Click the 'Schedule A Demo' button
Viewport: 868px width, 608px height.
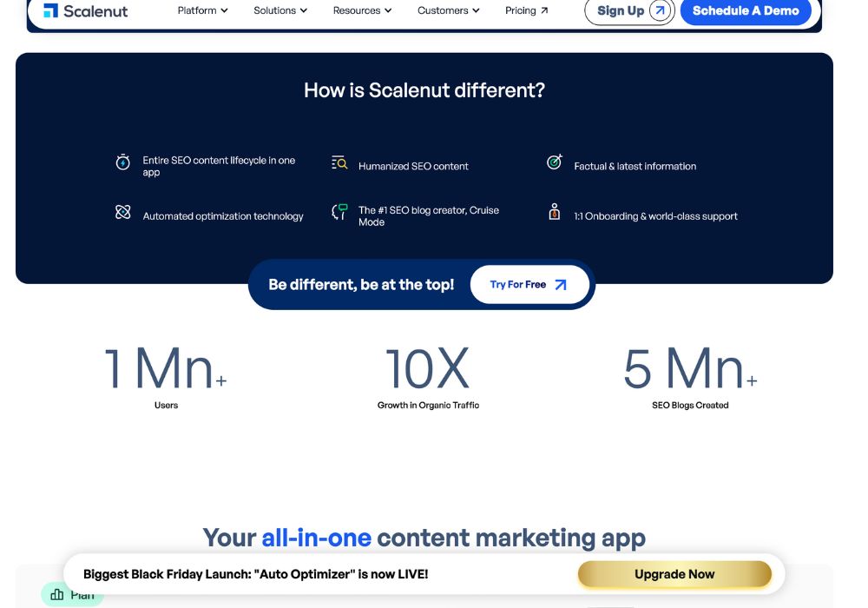pyautogui.click(x=746, y=11)
